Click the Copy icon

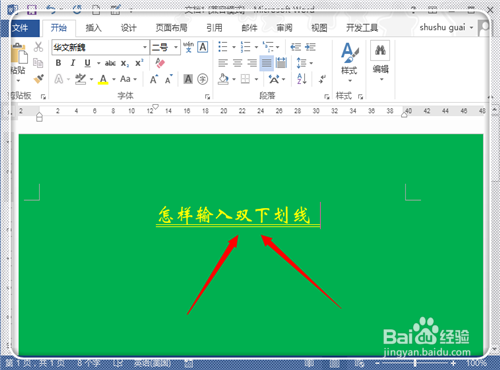(38, 63)
